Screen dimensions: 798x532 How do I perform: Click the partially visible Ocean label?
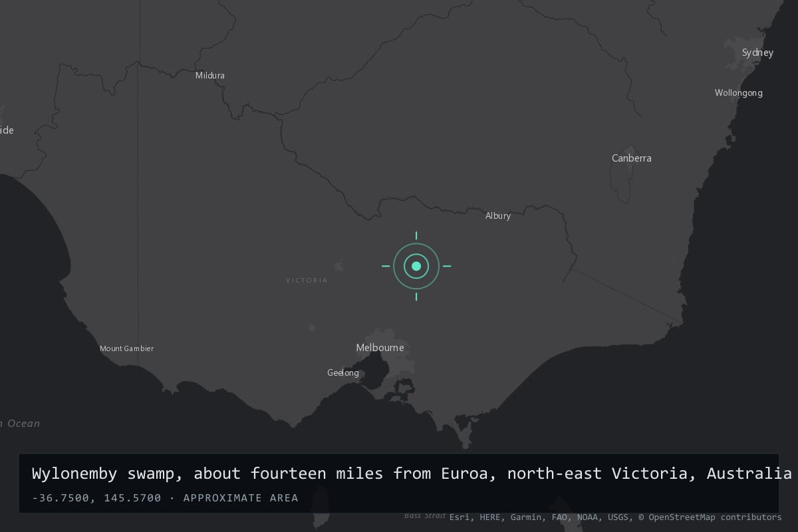(x=20, y=424)
